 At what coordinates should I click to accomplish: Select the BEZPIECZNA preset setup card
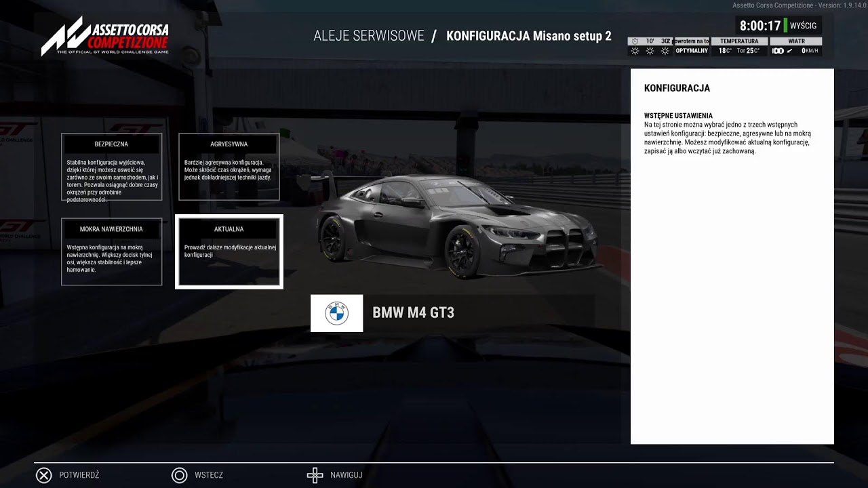click(111, 167)
